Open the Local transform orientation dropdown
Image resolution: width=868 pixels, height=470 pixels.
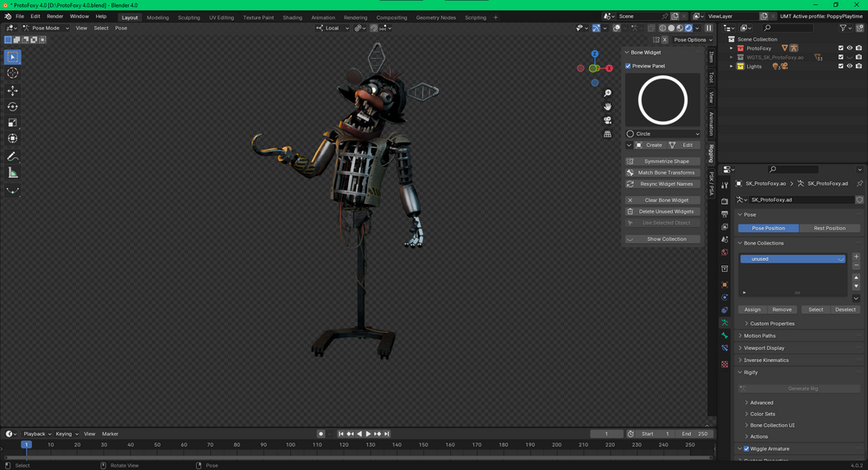coord(333,29)
